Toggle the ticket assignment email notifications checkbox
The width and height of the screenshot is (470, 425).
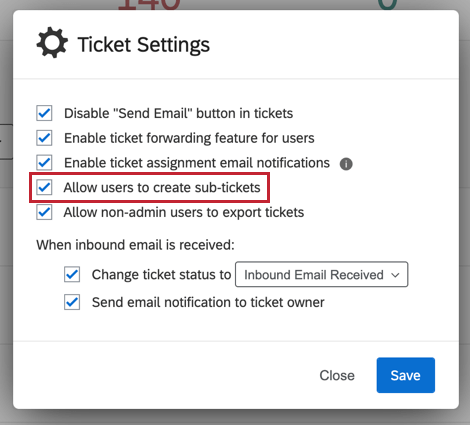click(44, 162)
